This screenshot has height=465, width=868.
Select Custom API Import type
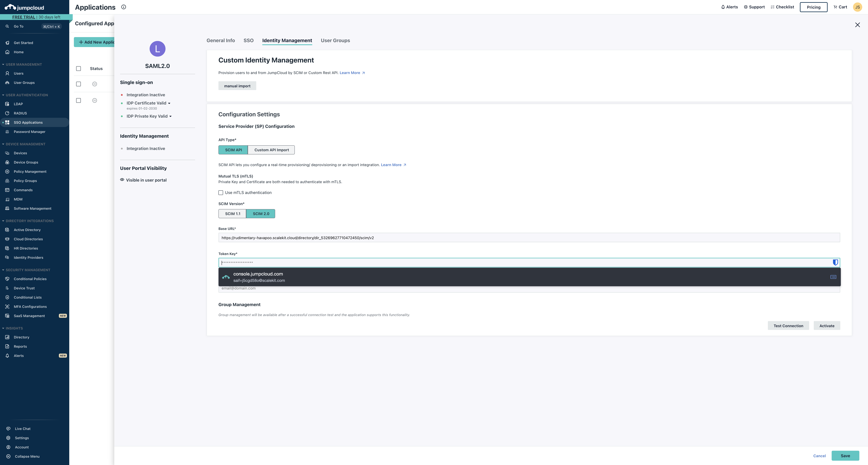pos(271,150)
